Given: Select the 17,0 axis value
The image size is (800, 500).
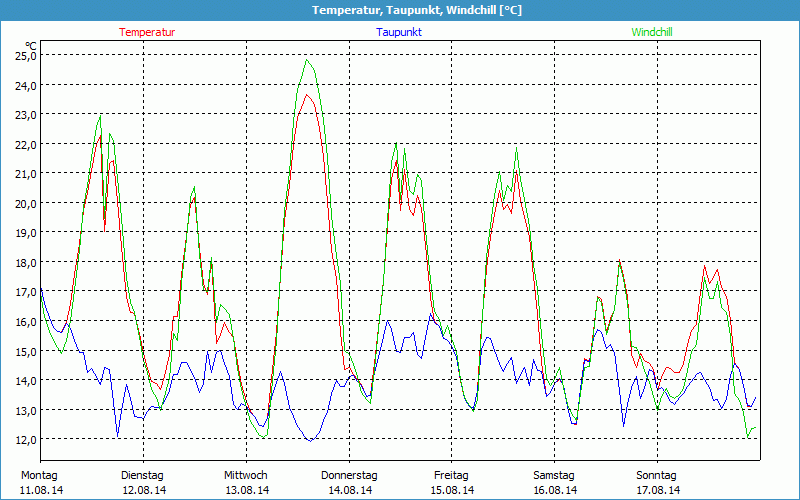Looking at the screenshot, I should pyautogui.click(x=26, y=292).
